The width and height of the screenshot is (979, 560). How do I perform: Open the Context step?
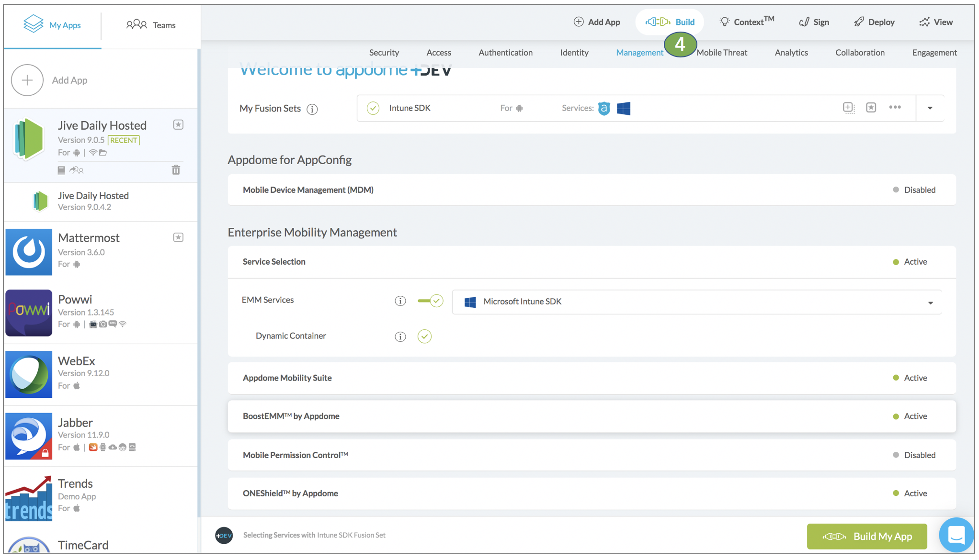point(747,22)
